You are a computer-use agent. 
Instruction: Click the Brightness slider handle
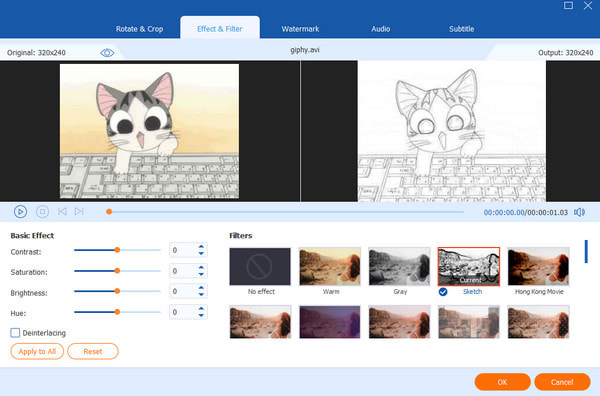[117, 291]
